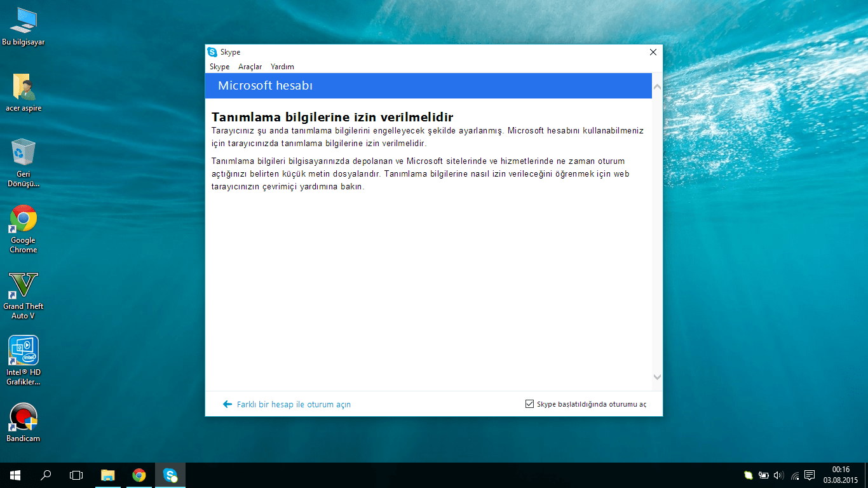Open the Action Center notifications icon
This screenshot has width=868, height=488.
pos(810,475)
